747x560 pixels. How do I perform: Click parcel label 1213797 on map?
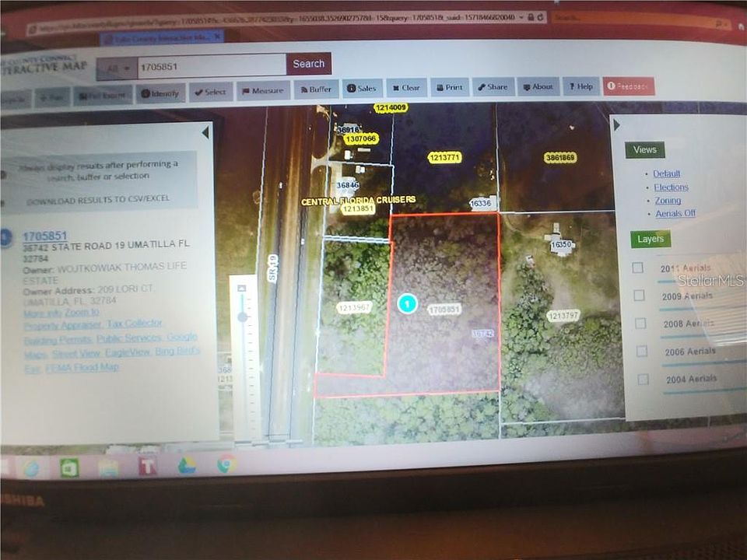click(x=563, y=315)
